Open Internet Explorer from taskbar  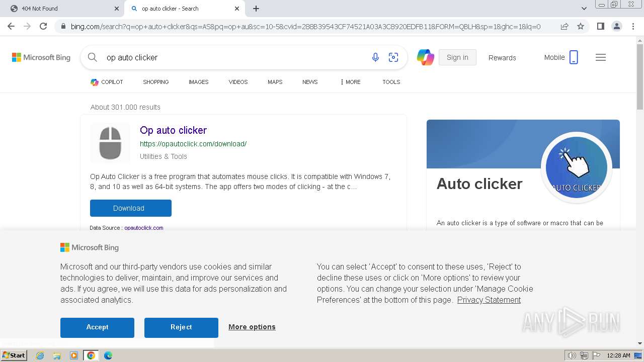[x=40, y=355]
